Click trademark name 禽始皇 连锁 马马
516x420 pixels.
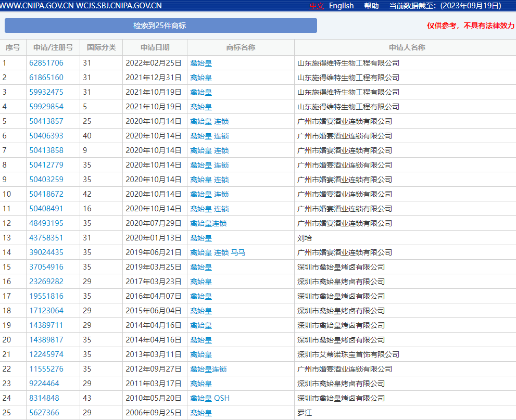click(x=218, y=252)
